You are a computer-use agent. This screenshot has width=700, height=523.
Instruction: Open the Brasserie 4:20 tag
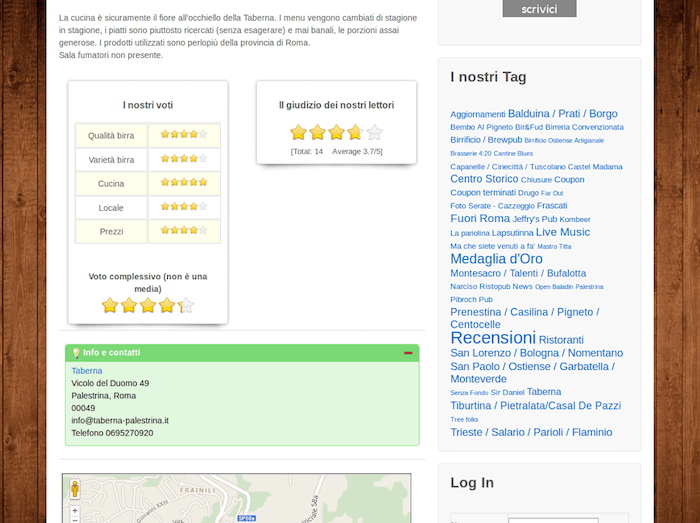(471, 153)
